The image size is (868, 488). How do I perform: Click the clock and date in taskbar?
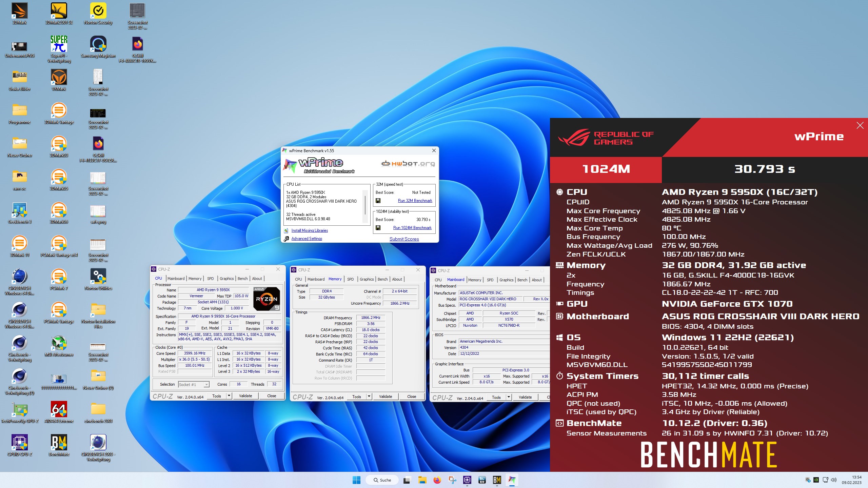coord(851,480)
